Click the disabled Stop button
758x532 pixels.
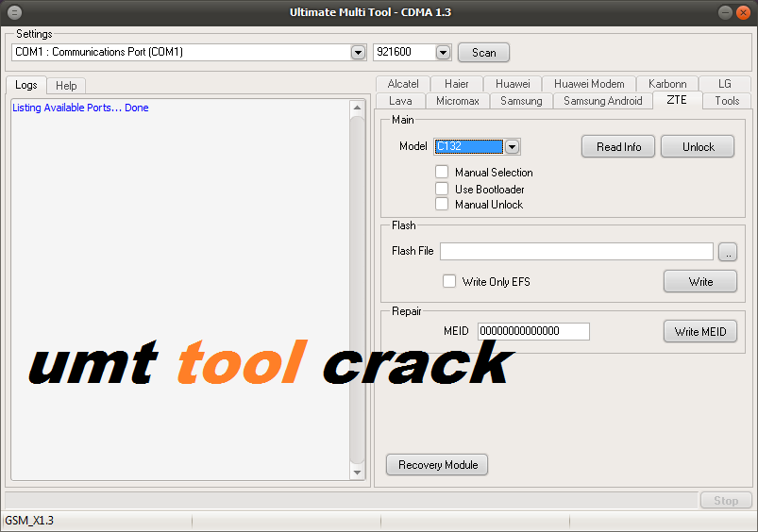726,501
